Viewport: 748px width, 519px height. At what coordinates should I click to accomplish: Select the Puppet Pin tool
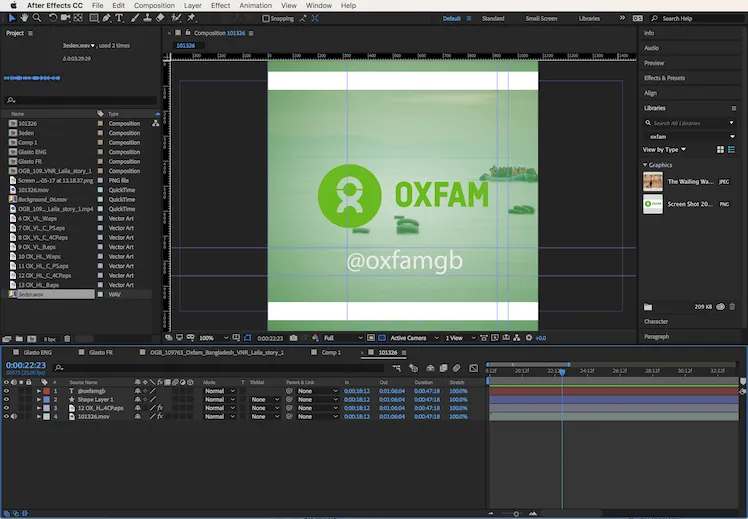coord(191,18)
